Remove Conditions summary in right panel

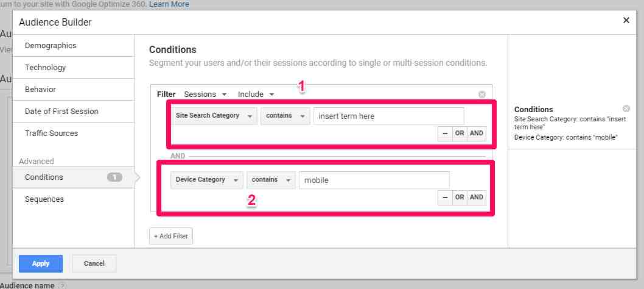626,109
